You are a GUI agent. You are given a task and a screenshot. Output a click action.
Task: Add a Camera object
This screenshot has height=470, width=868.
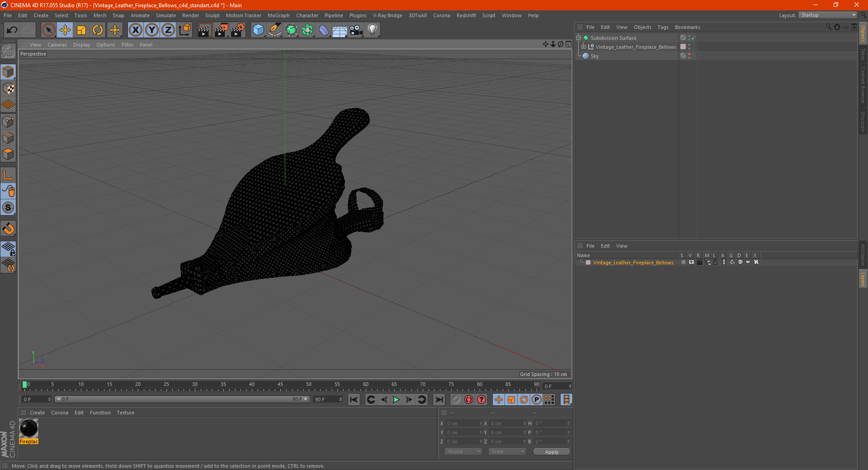[356, 30]
